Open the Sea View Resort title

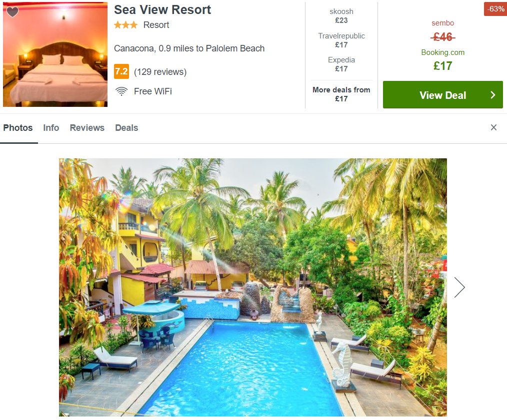[x=162, y=9]
